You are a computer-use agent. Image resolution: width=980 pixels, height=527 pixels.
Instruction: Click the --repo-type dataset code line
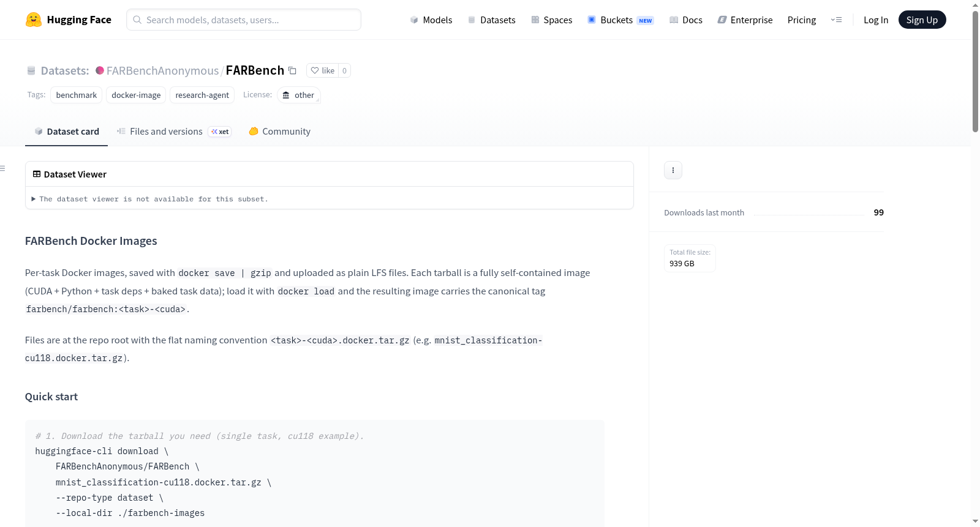coord(110,498)
